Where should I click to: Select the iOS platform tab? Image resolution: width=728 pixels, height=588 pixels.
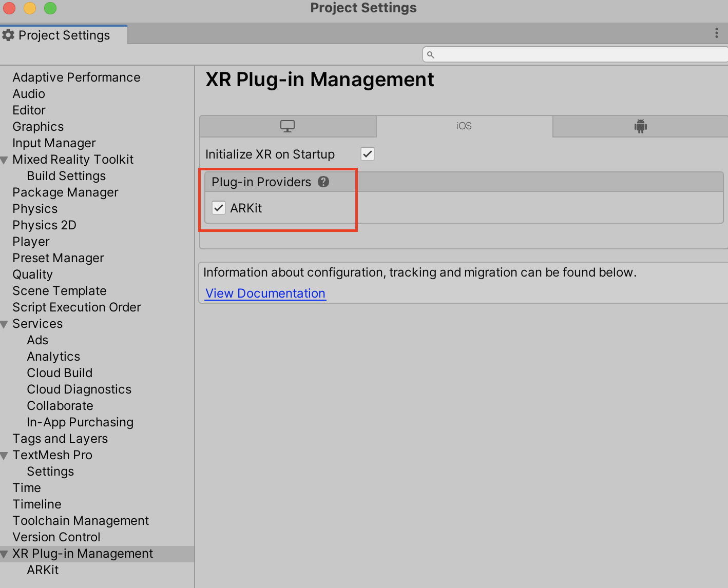click(464, 126)
